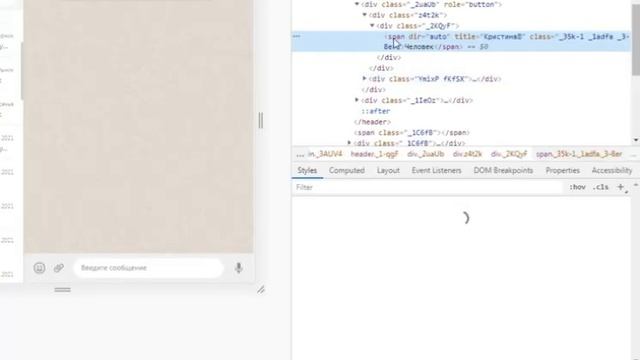The width and height of the screenshot is (640, 360).
Task: Click the _3AUV4 breadcrumb item
Action: [x=325, y=154]
